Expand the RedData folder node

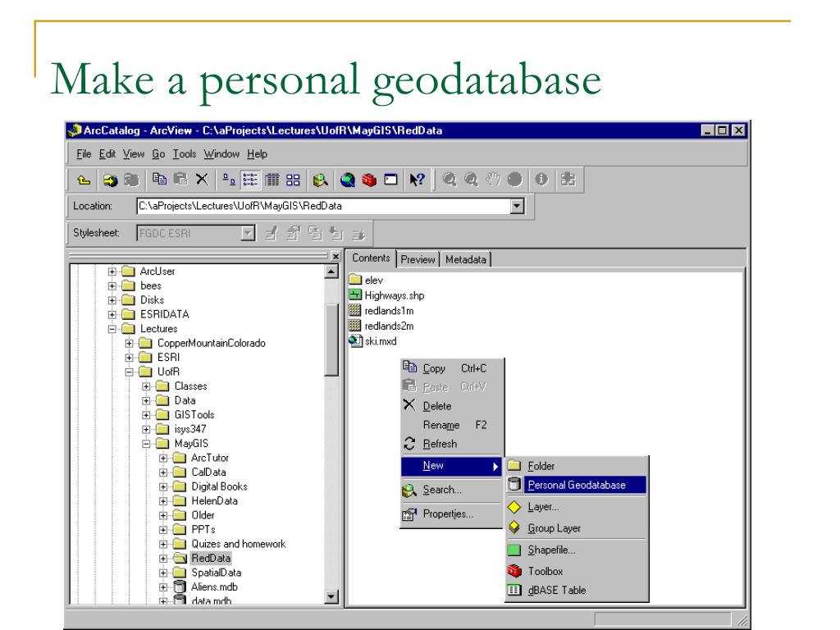[x=163, y=558]
